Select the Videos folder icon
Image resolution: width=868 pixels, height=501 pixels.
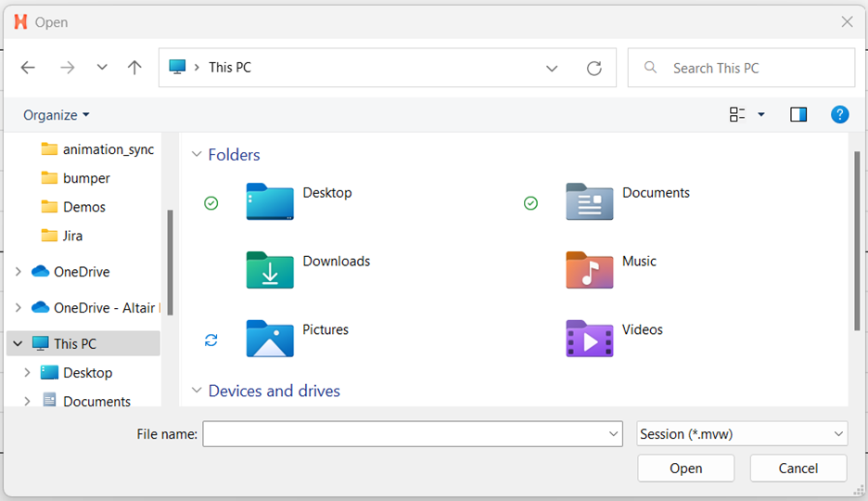click(589, 339)
